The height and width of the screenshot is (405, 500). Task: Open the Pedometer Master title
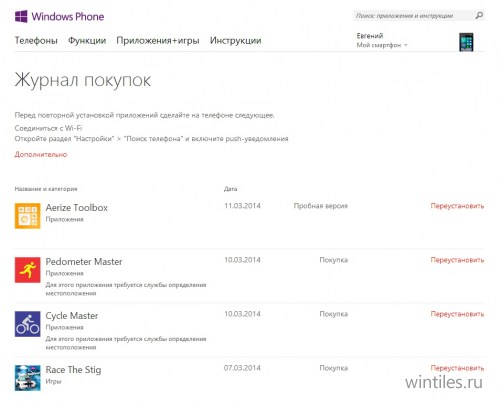(x=84, y=262)
